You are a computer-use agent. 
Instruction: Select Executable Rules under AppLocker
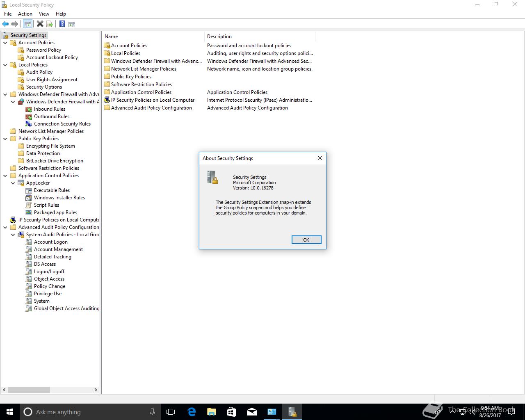click(x=52, y=190)
